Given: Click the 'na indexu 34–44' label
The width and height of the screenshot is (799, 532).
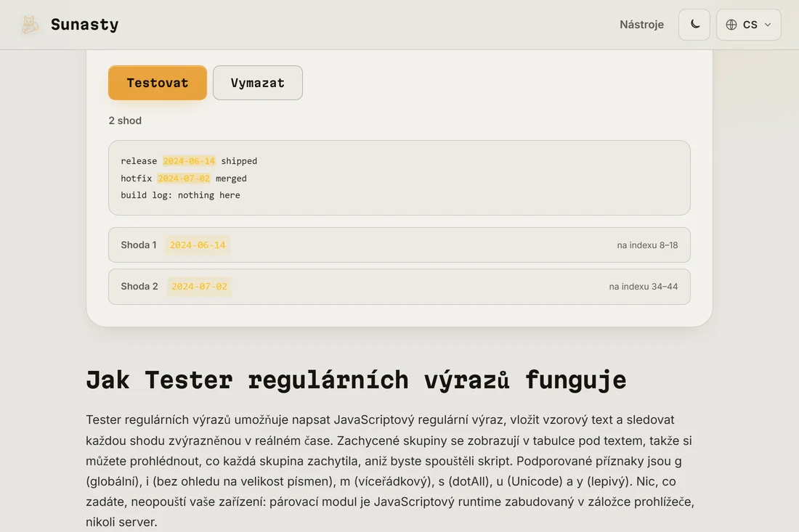Looking at the screenshot, I should coord(643,287).
